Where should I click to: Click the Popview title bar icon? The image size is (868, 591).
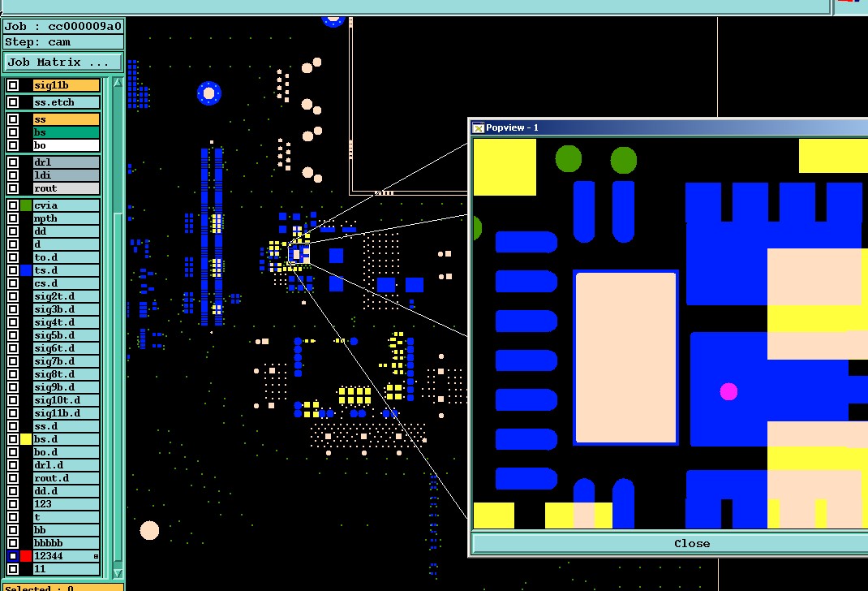point(479,128)
